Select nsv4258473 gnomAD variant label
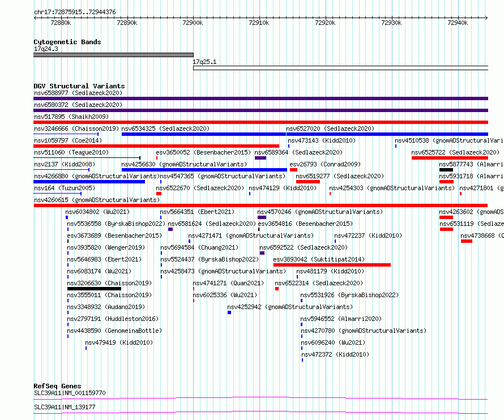The height and width of the screenshot is (420, 504). click(x=223, y=271)
